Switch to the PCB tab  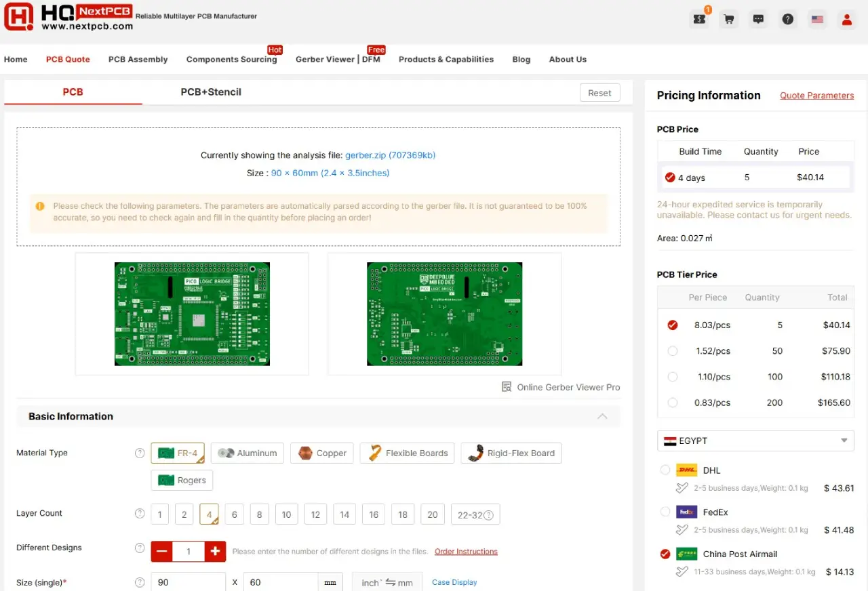tap(73, 92)
